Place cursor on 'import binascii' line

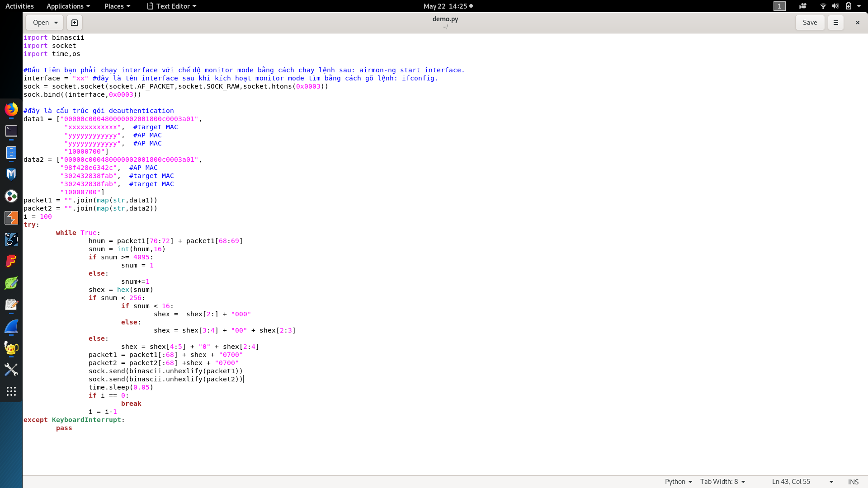coord(54,38)
